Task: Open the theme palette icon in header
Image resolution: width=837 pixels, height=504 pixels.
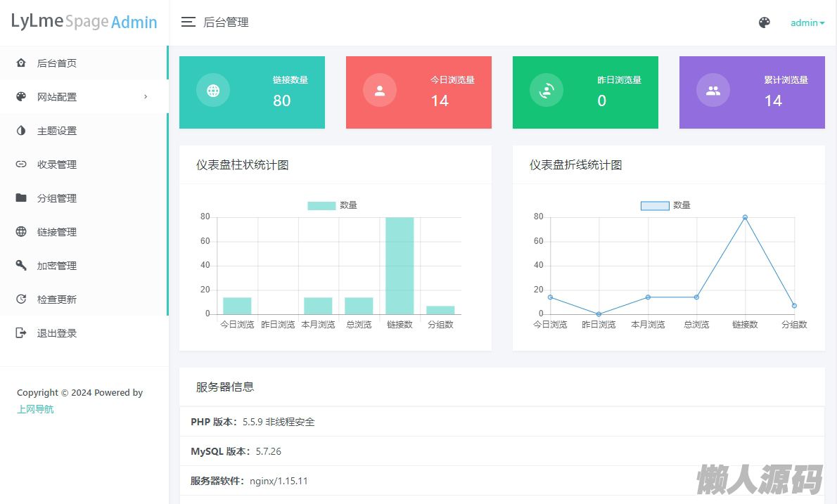Action: 765,22
